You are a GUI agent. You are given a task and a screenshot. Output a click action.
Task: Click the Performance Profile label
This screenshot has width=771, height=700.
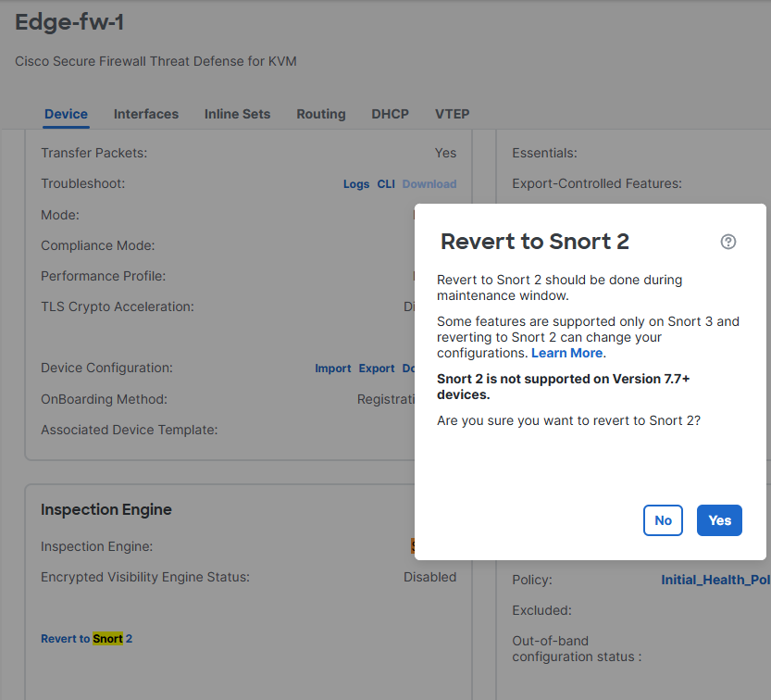(104, 276)
